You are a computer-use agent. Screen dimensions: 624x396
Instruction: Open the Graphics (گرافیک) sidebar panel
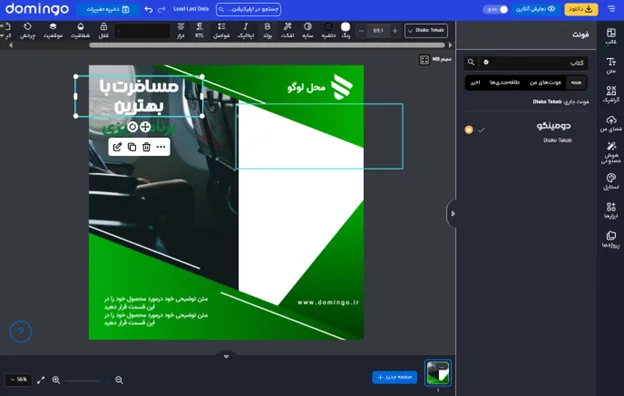pos(611,94)
